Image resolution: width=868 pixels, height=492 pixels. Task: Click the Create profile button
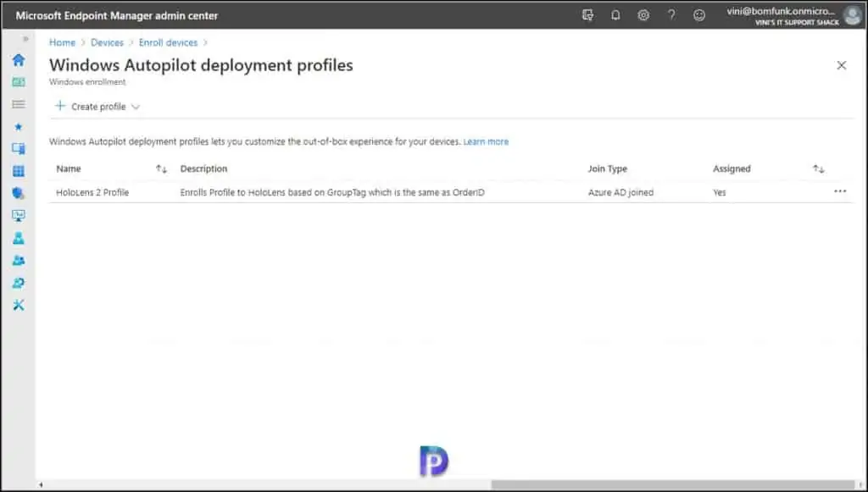click(x=97, y=107)
